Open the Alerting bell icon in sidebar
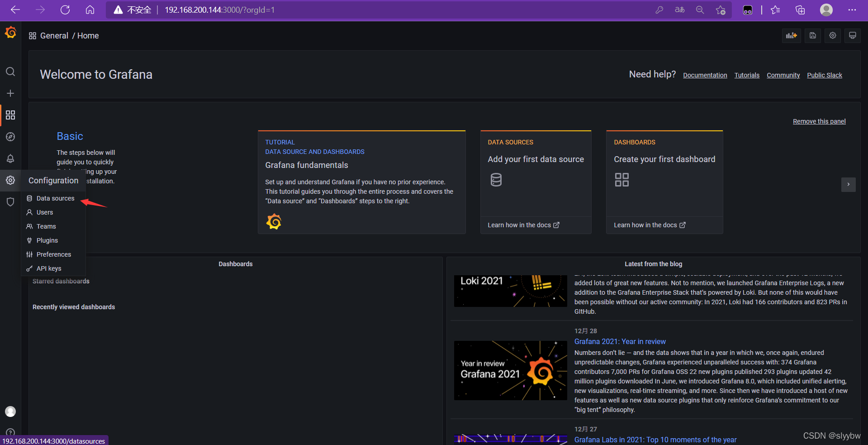The image size is (868, 445). tap(10, 158)
